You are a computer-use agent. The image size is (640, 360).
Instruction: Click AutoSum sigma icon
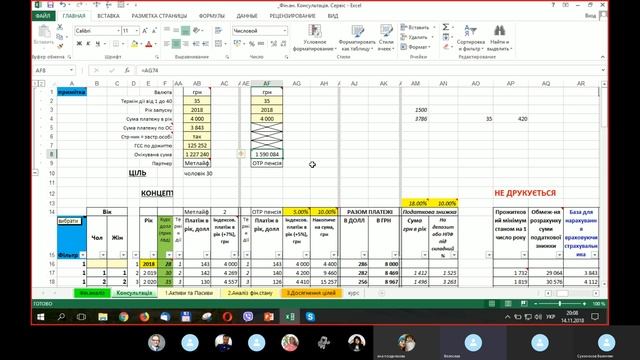tap(446, 27)
